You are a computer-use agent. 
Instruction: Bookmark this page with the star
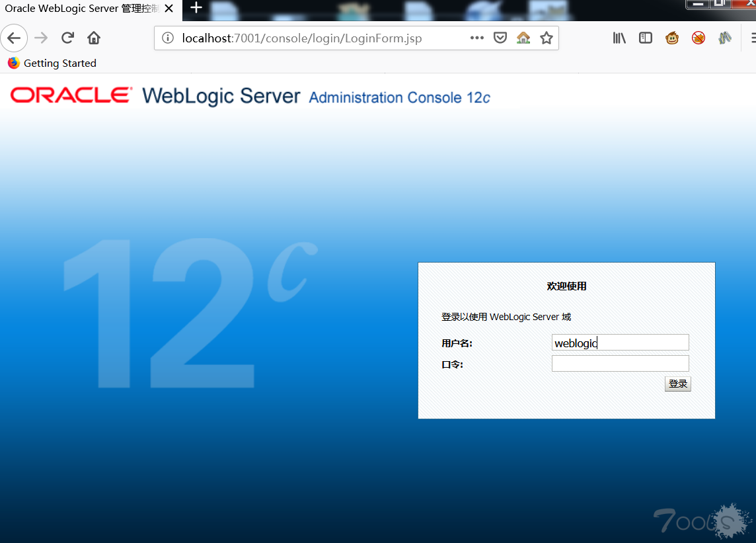[x=547, y=38]
